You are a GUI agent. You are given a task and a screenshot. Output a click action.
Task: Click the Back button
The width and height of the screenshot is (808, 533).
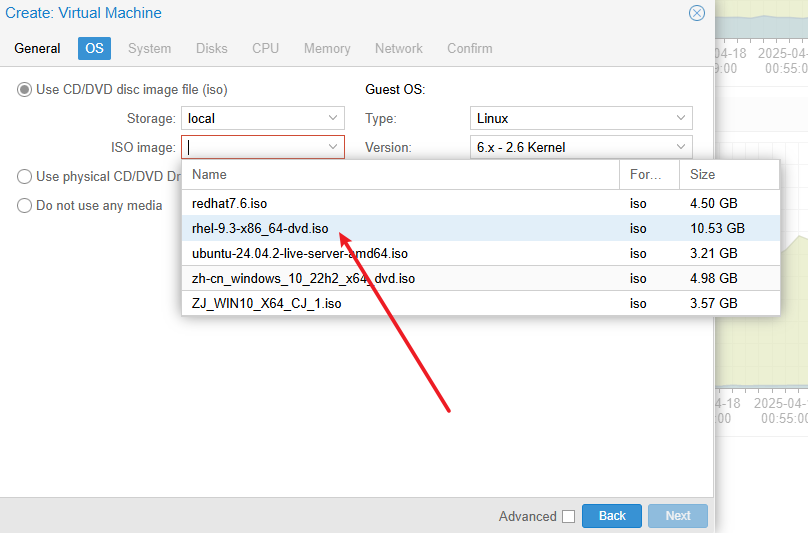click(612, 516)
